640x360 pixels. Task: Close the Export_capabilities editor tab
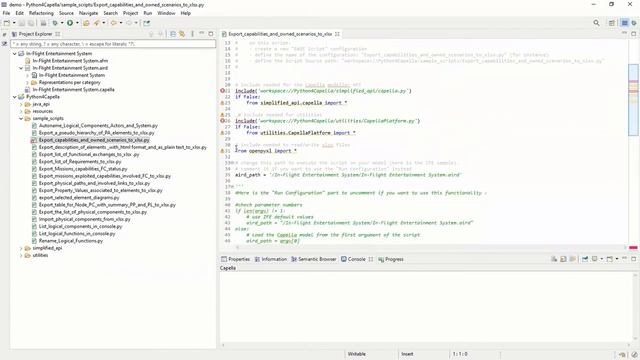pyautogui.click(x=337, y=34)
